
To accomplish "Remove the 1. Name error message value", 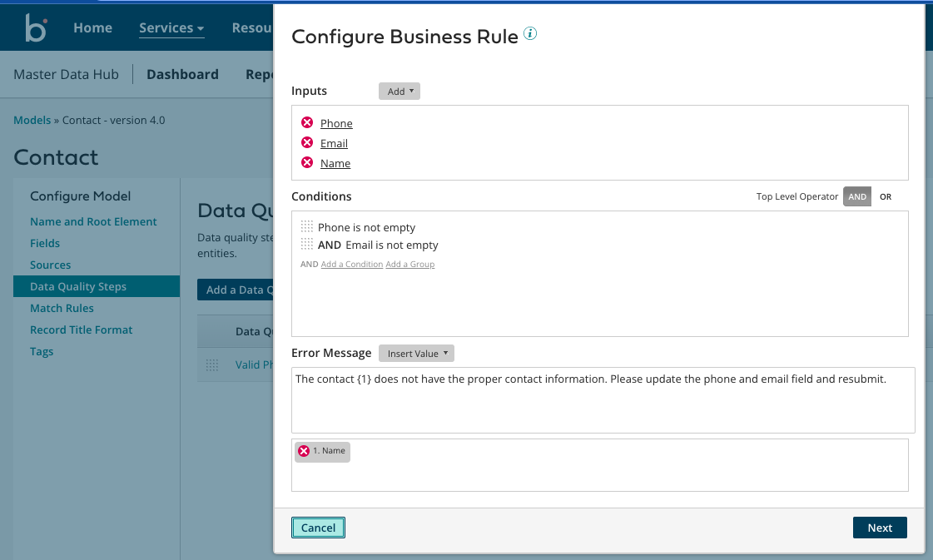I will click(x=304, y=451).
